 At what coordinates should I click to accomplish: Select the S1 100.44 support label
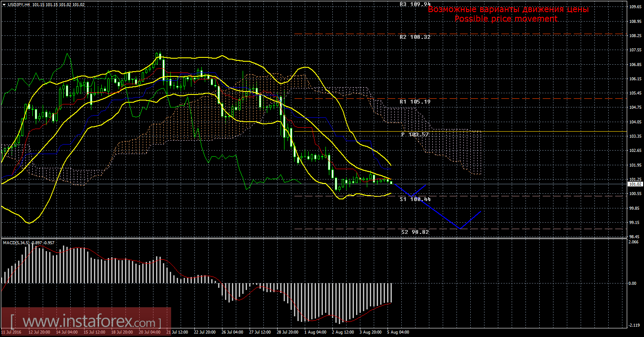tap(415, 199)
